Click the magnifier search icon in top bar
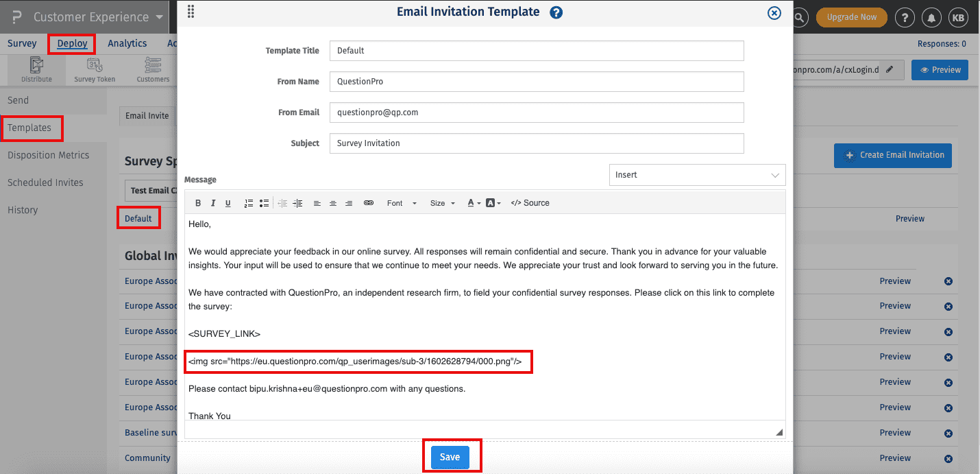Viewport: 980px width, 474px height. (x=800, y=18)
